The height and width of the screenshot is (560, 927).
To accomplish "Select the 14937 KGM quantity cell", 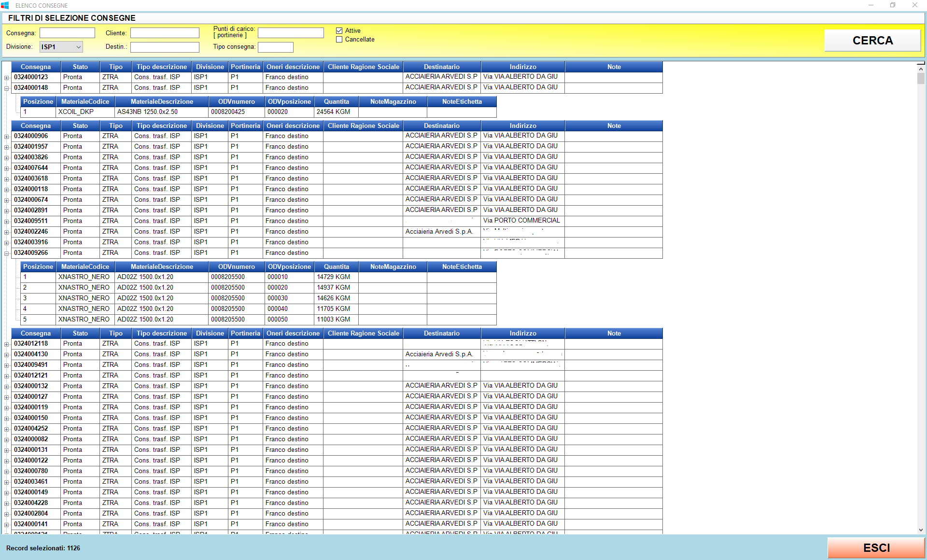I will coord(337,288).
